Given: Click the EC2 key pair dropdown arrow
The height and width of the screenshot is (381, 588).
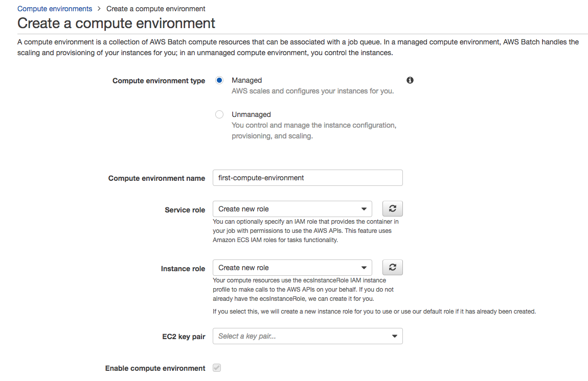Looking at the screenshot, I should click(x=394, y=336).
